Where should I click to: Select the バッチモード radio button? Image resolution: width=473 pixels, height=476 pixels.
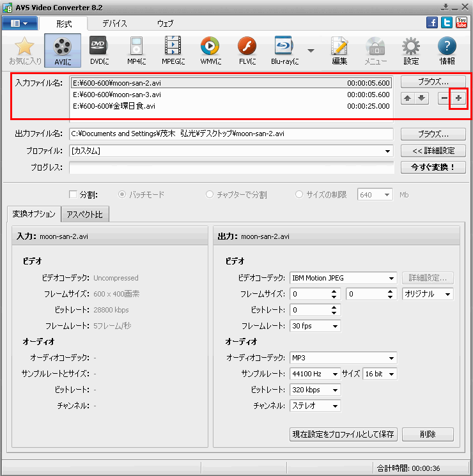point(123,195)
